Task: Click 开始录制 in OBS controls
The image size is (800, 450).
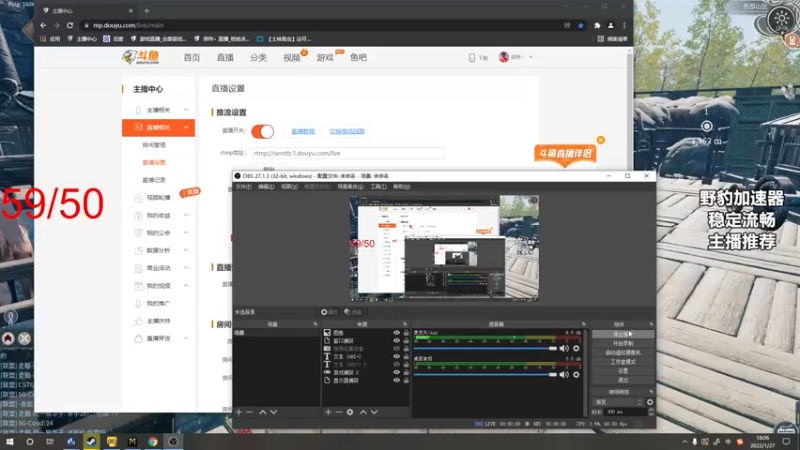Action: tap(622, 343)
